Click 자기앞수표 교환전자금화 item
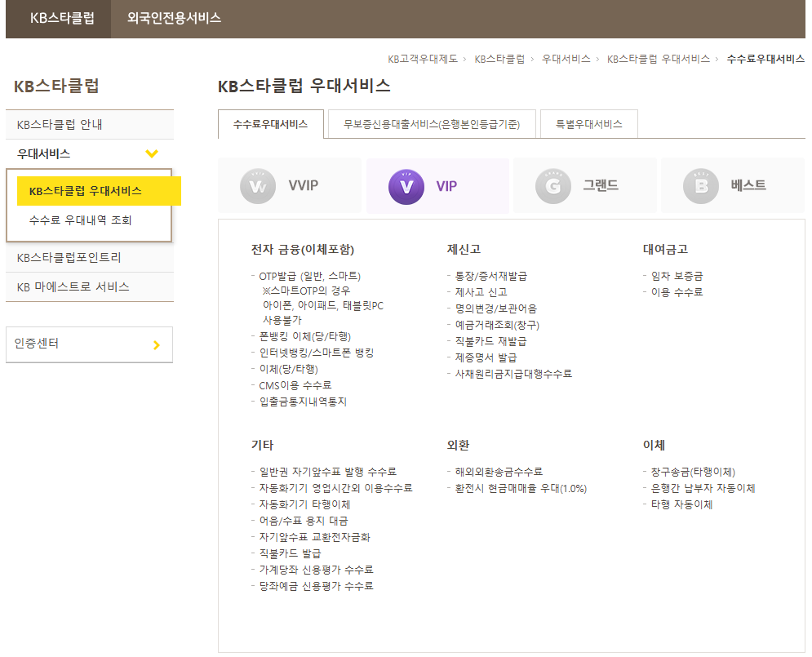 [315, 537]
